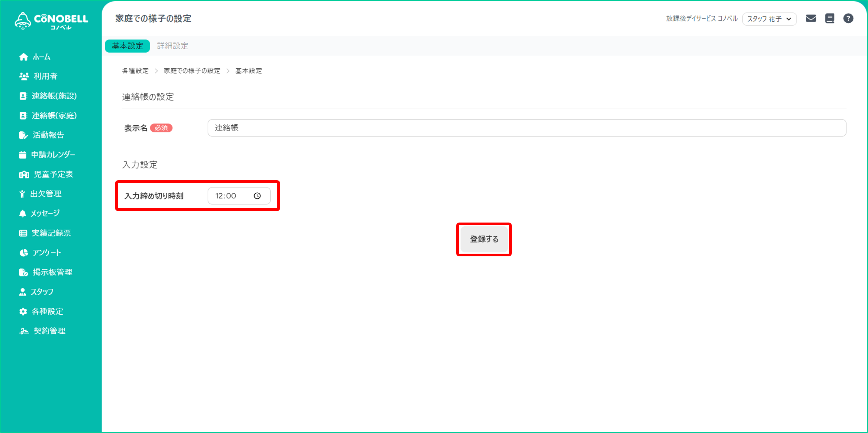Click the Conobell bell logo
The width and height of the screenshot is (868, 433).
point(23,21)
